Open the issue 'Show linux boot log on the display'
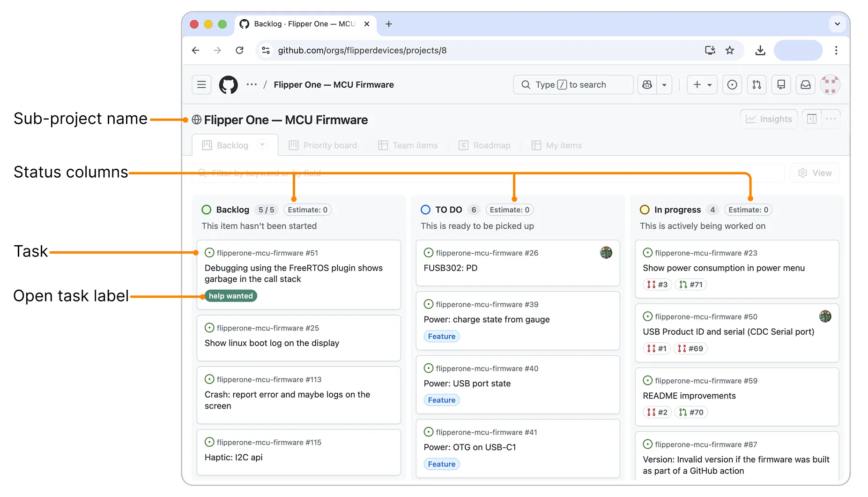 click(x=272, y=343)
